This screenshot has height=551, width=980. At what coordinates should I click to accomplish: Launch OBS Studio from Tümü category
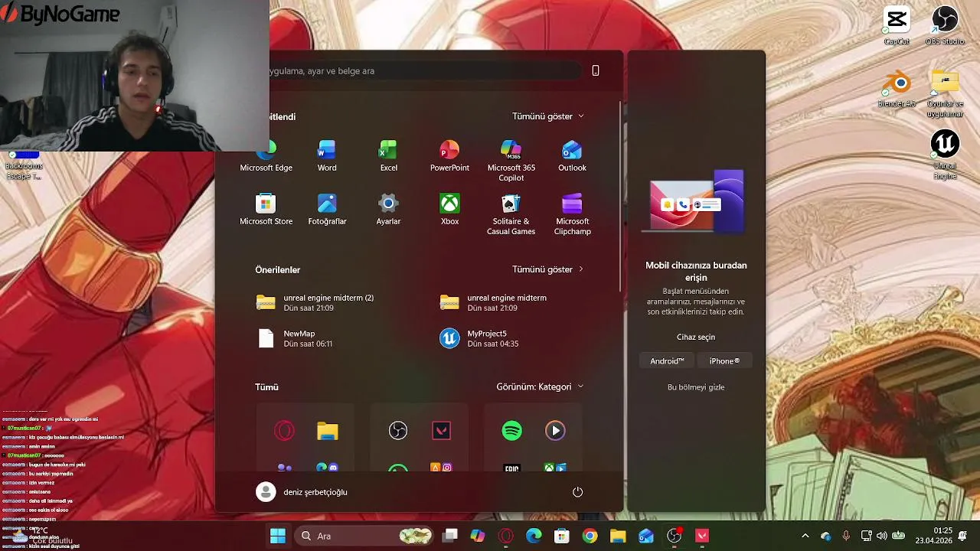(398, 431)
